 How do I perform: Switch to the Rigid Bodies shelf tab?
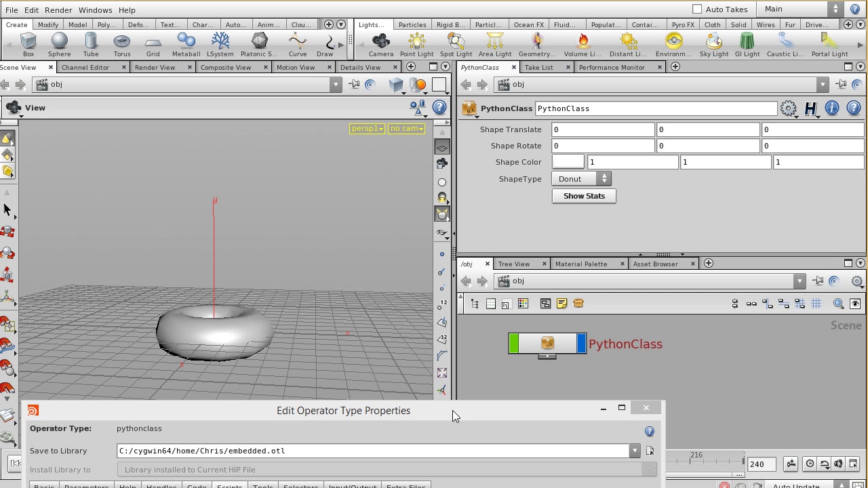[450, 25]
